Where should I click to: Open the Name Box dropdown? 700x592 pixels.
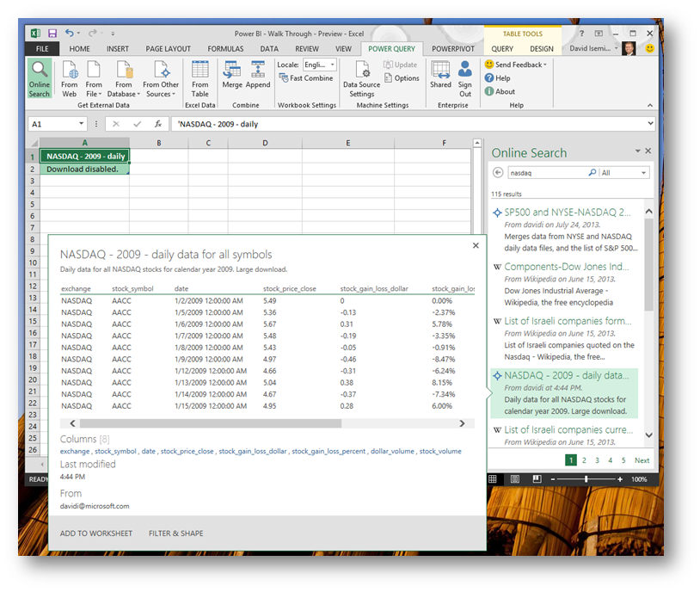81,123
